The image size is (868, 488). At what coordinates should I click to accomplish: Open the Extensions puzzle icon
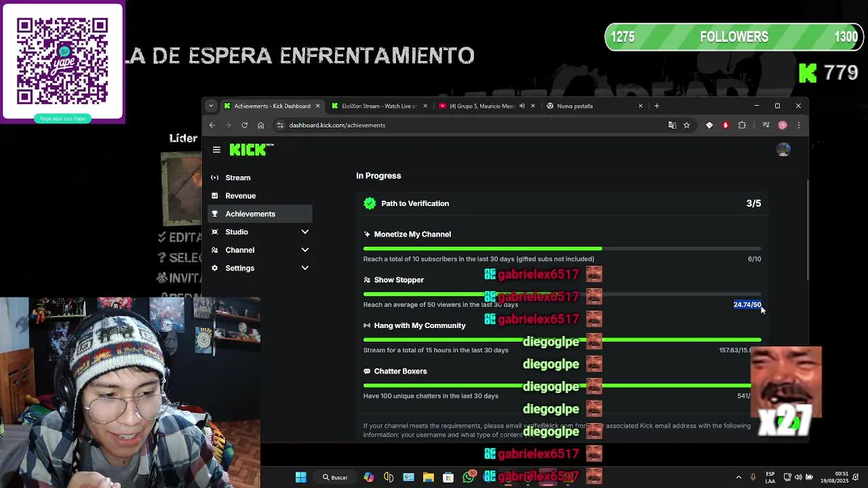click(x=742, y=125)
